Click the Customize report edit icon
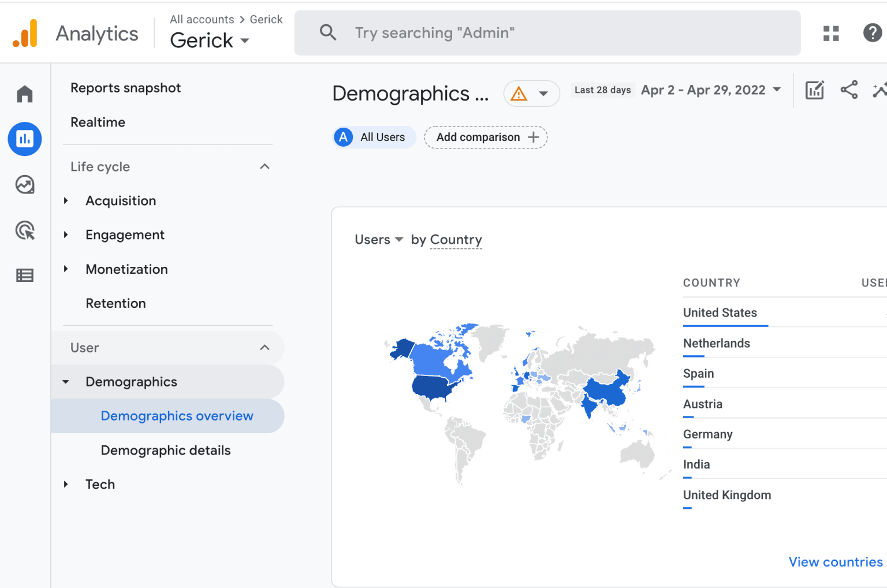The width and height of the screenshot is (887, 588). click(814, 90)
